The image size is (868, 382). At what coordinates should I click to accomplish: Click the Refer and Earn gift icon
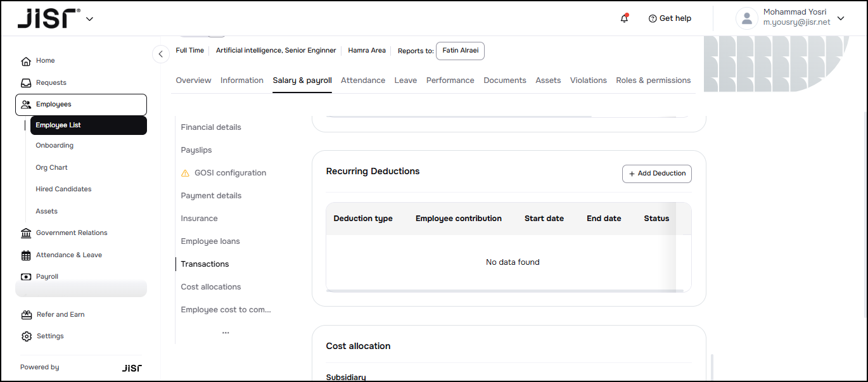[26, 315]
